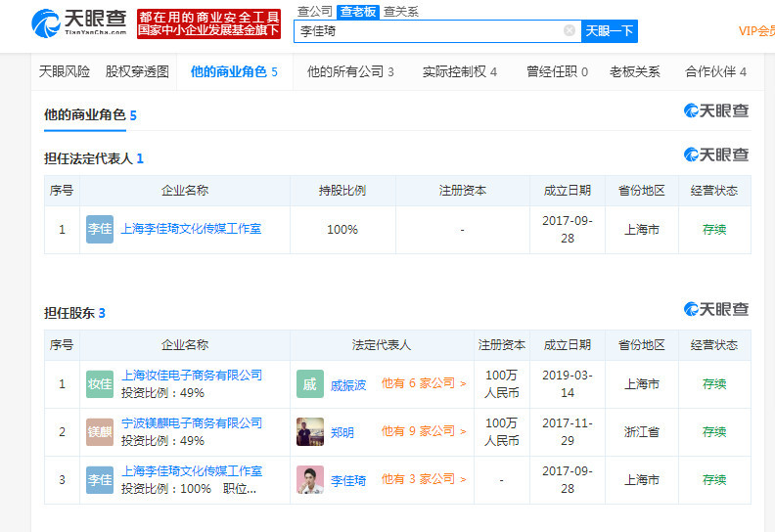Open the 实际控制权 4 tab
This screenshot has width=775, height=532.
click(460, 71)
